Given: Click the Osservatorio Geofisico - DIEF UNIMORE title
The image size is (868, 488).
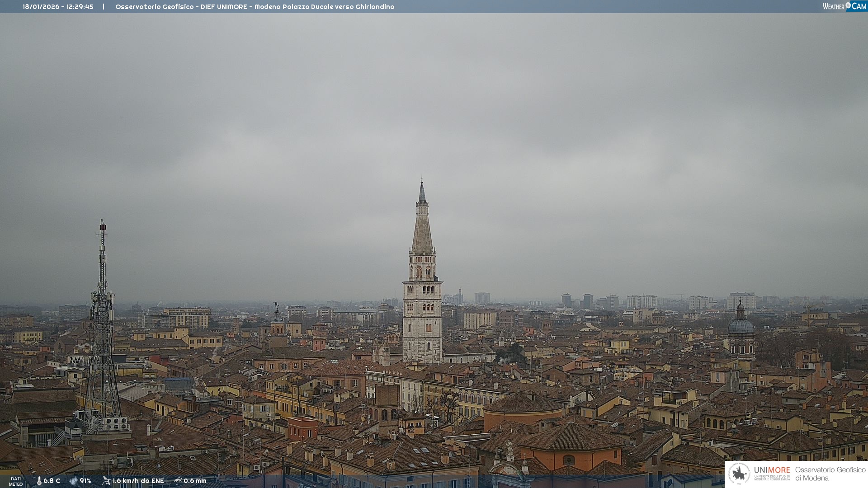Looking at the screenshot, I should [x=181, y=7].
